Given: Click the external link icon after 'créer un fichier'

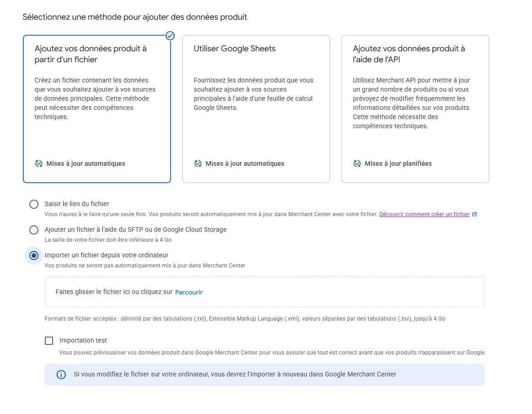Looking at the screenshot, I should coord(474,214).
